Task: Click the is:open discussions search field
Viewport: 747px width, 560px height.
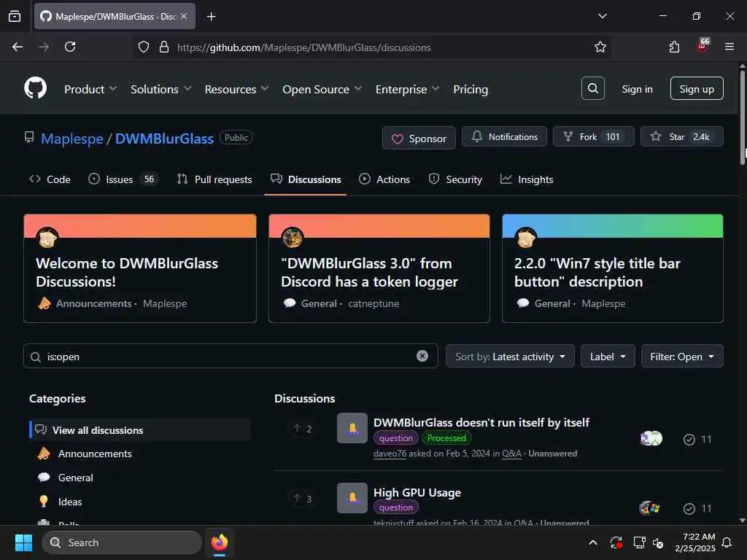Action: tap(231, 356)
